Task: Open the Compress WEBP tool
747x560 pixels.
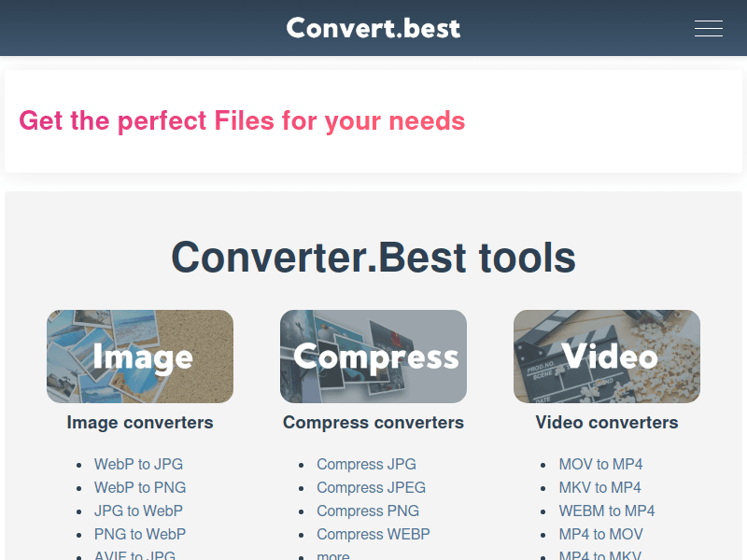Action: click(x=373, y=534)
